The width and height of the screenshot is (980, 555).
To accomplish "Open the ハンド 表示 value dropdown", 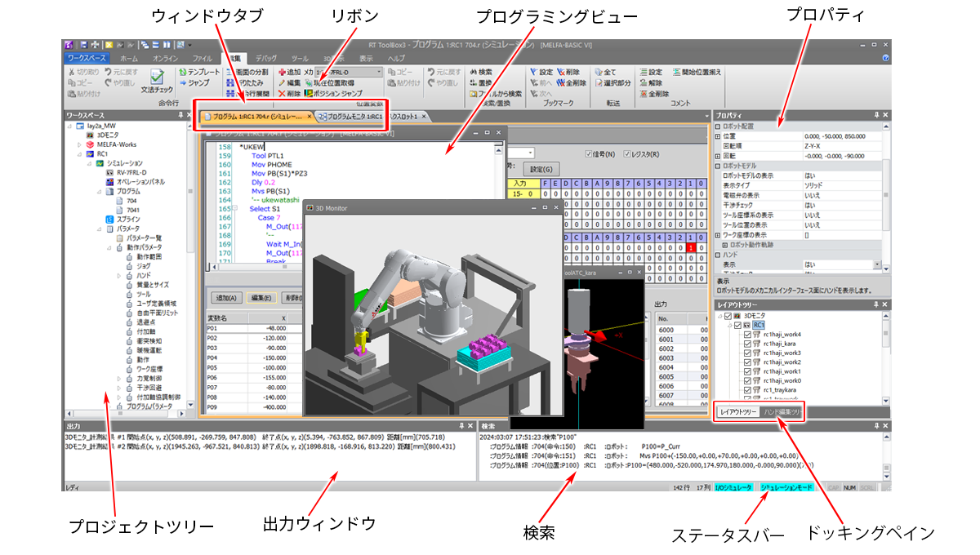I will click(x=876, y=264).
